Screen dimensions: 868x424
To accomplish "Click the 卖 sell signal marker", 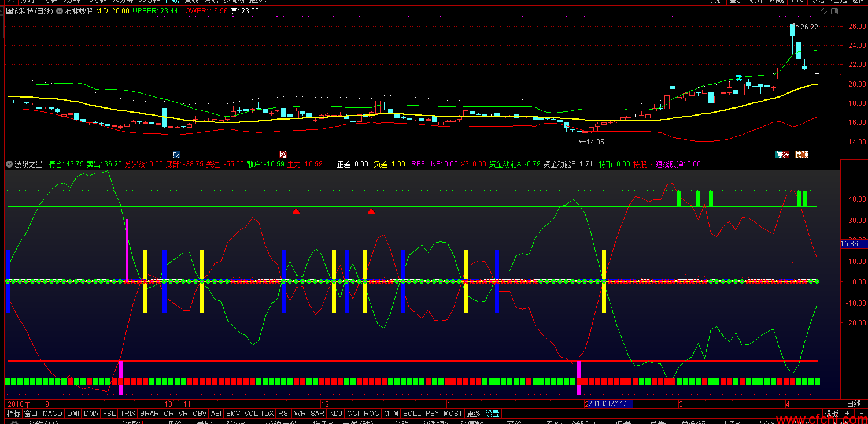I will (x=738, y=78).
